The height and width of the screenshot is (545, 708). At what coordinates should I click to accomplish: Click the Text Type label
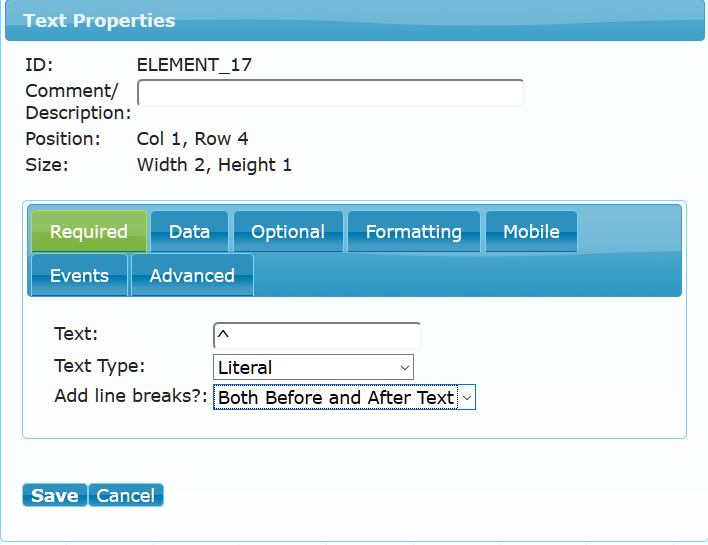[99, 366]
